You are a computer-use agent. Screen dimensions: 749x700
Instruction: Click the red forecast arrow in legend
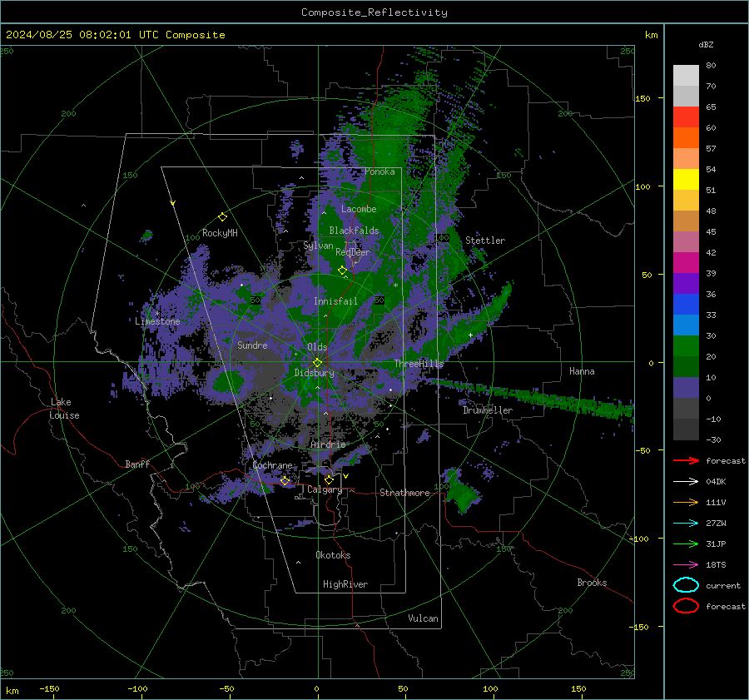[686, 460]
